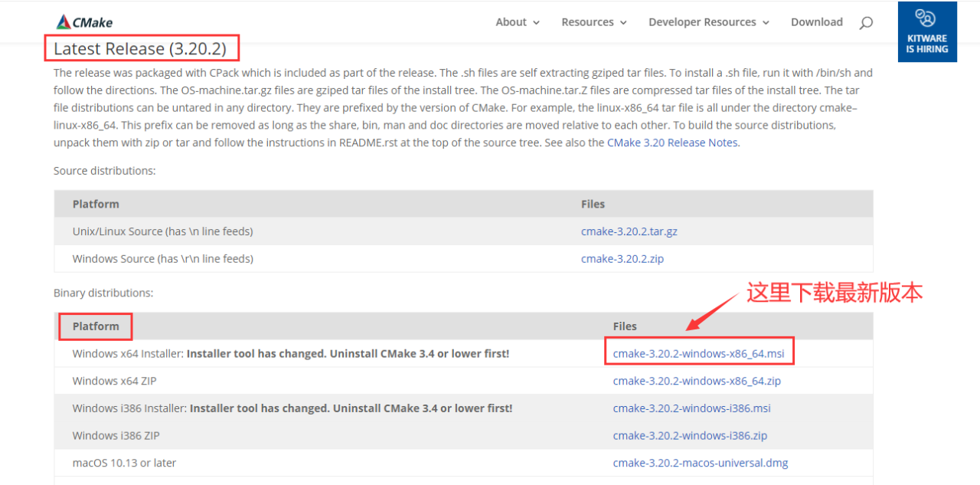
Task: Download cmake-3.20.2-windows-i386.msi installer
Action: coord(692,408)
